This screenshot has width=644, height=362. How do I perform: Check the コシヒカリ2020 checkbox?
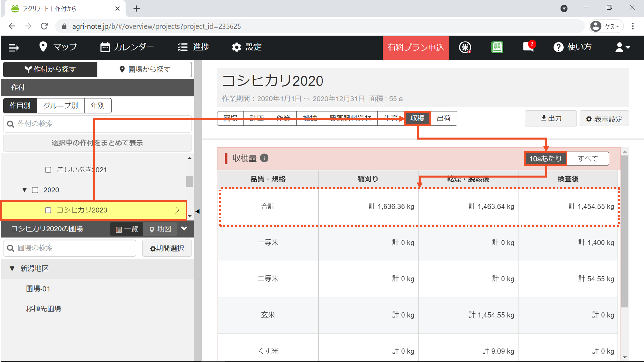tap(48, 210)
